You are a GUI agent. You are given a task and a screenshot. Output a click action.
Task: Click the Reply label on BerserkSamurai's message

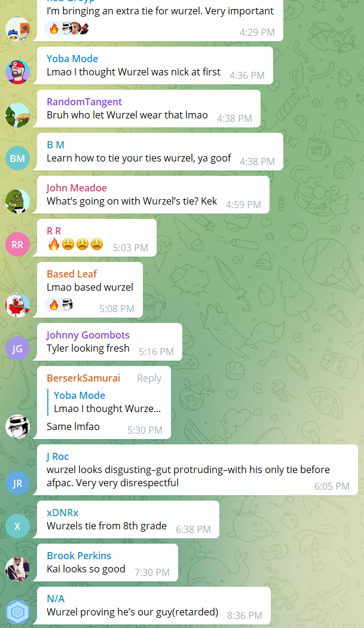(149, 378)
